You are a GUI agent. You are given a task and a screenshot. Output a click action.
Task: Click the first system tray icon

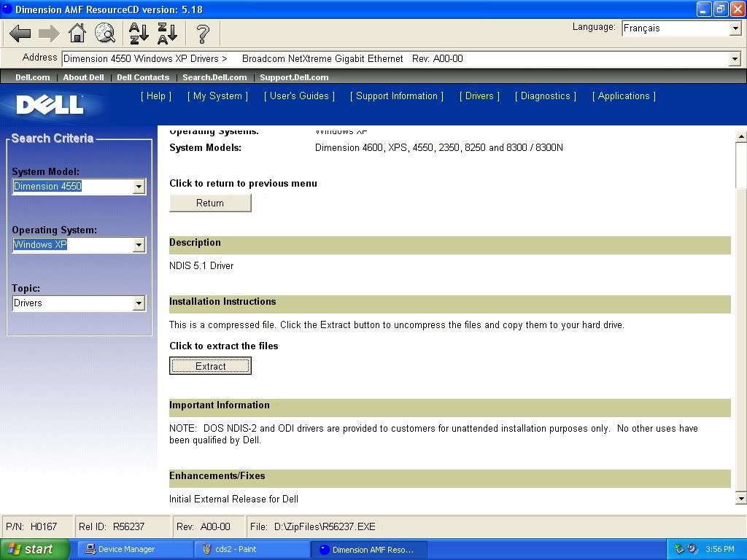tap(679, 549)
